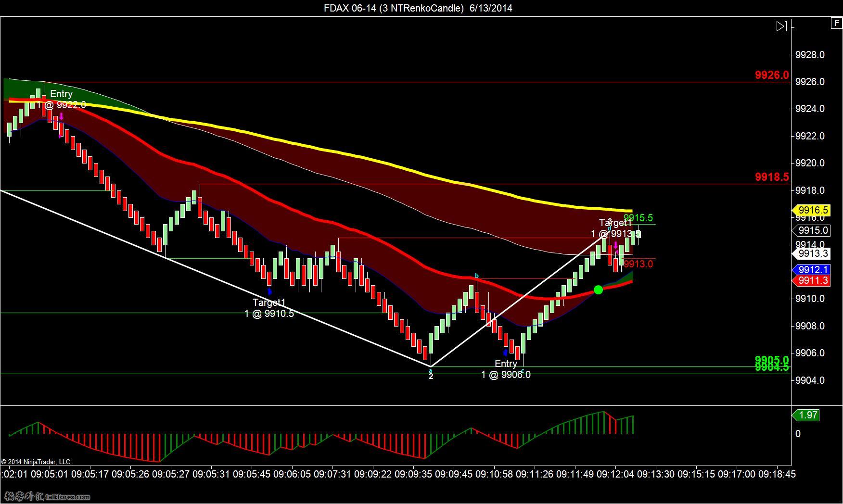843x504 pixels.
Task: Click the 09:07:31 time axis label
Action: [x=332, y=474]
